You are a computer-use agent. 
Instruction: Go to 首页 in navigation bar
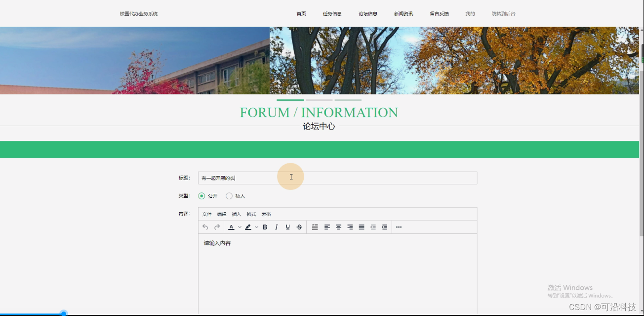click(301, 14)
